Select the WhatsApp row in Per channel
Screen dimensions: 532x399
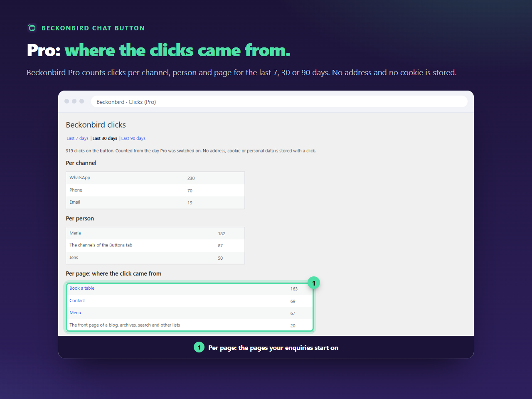(155, 178)
